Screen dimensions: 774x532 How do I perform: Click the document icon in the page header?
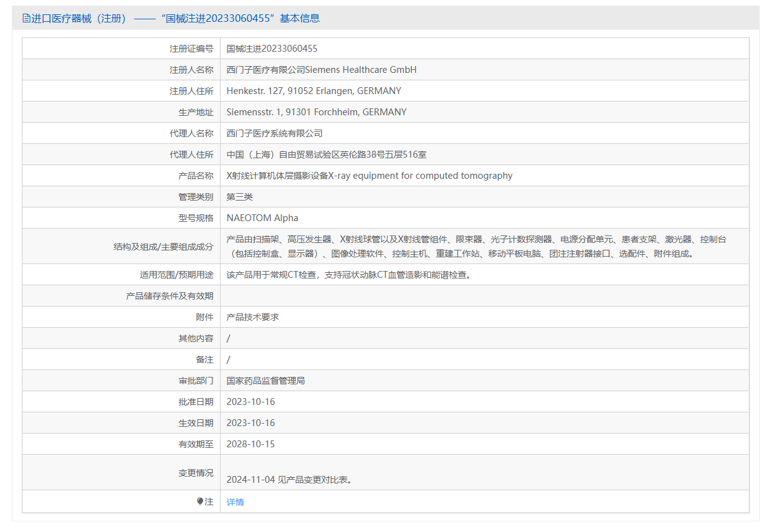[x=26, y=18]
